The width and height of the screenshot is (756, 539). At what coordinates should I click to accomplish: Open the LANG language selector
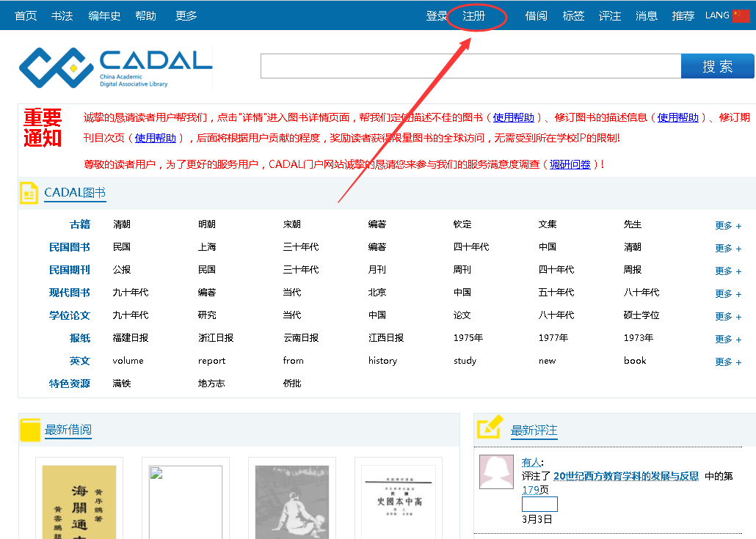coord(717,15)
